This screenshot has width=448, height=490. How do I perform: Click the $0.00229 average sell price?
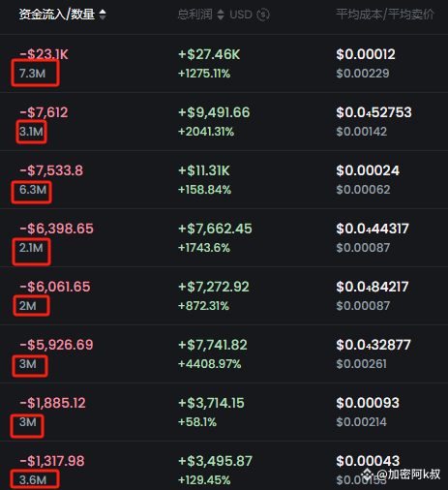pyautogui.click(x=363, y=74)
